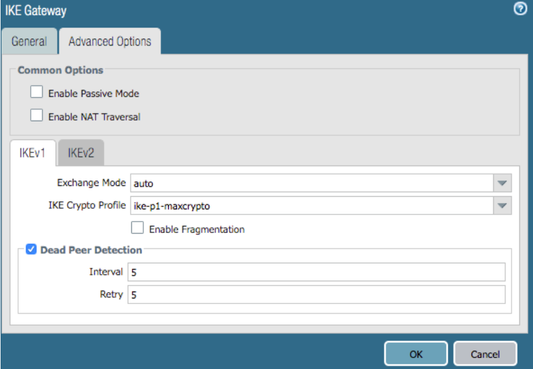Click the Enable Fragmentation label text

pos(197,229)
